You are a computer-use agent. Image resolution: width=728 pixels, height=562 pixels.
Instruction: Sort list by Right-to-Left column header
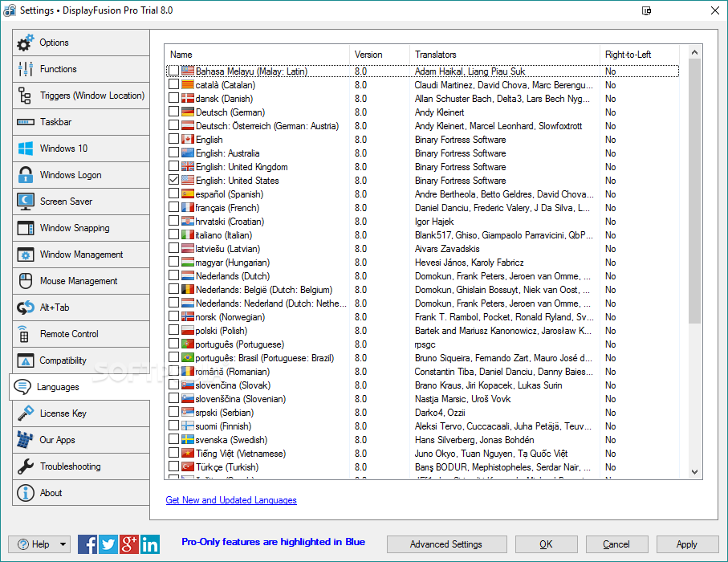pos(640,55)
